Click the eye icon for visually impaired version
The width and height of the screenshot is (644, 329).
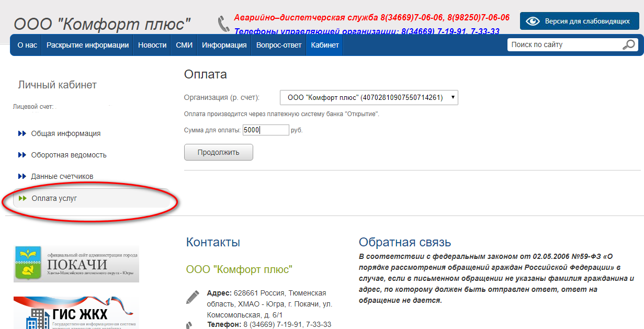click(x=533, y=21)
